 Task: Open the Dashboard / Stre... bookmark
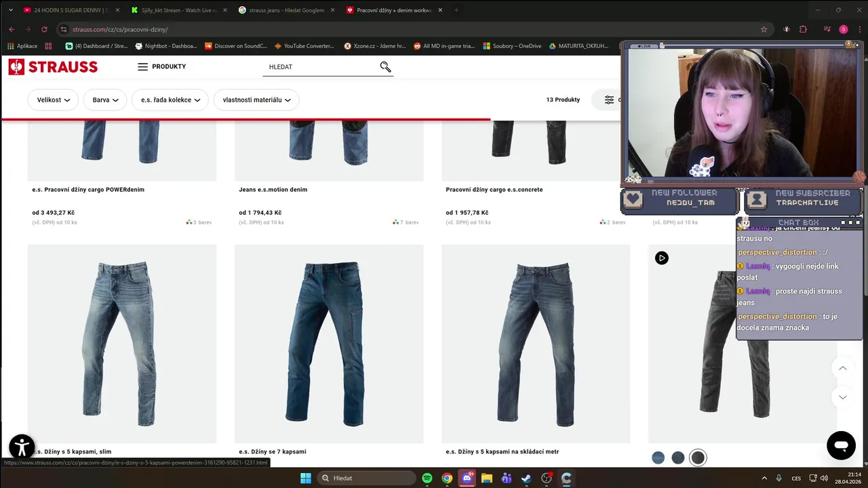[x=96, y=46]
